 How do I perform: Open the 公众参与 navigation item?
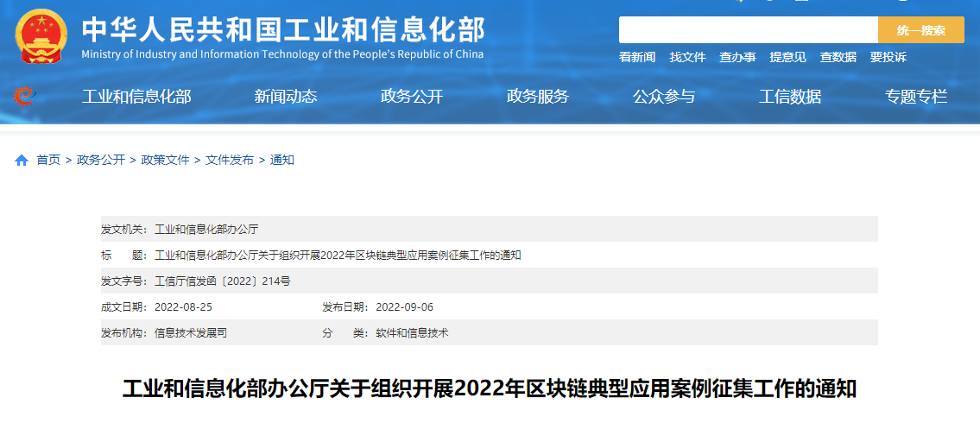point(664,97)
